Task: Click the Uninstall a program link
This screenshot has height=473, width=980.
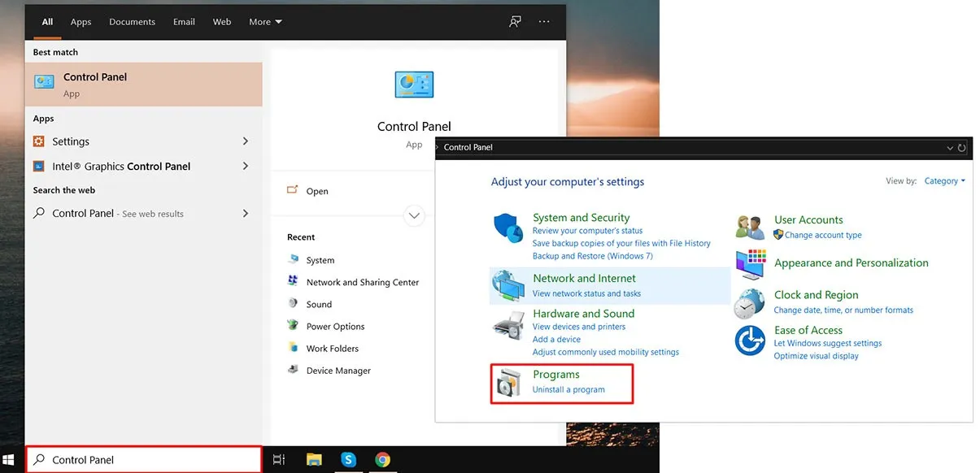Action: (568, 390)
